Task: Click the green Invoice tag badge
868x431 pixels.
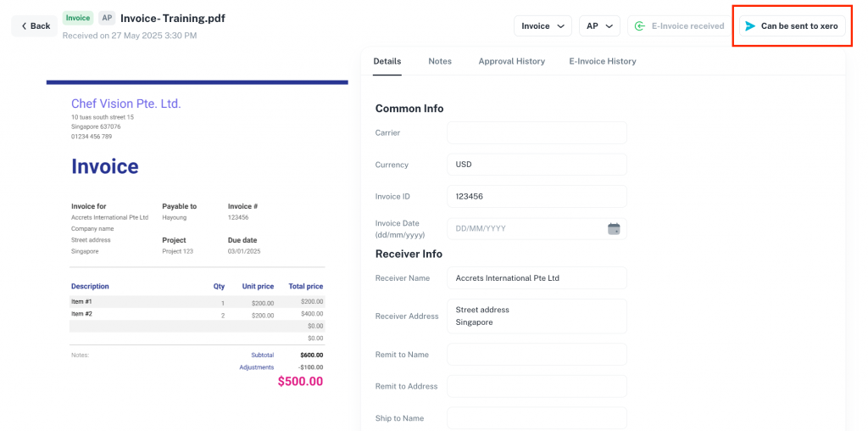Action: point(78,18)
